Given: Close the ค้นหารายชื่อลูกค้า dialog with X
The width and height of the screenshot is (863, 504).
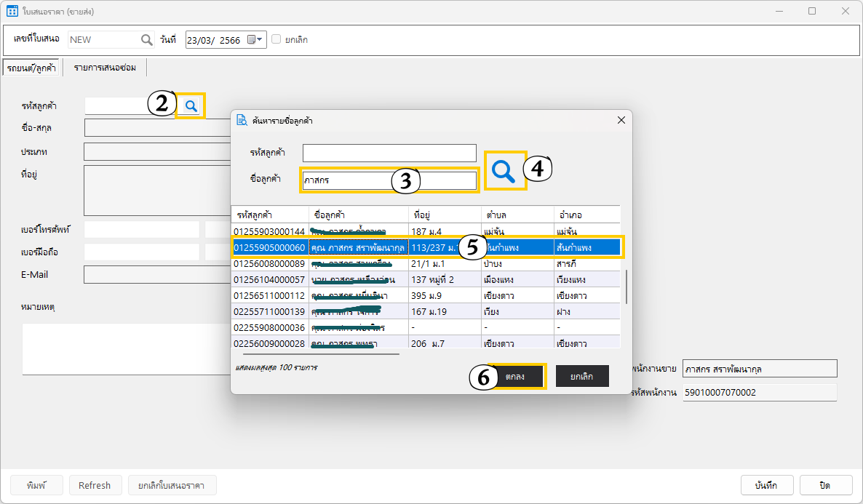Looking at the screenshot, I should pos(621,120).
